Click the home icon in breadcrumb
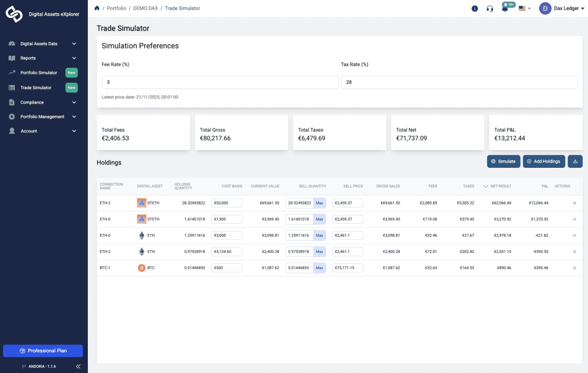Image resolution: width=588 pixels, height=373 pixels. point(97,8)
